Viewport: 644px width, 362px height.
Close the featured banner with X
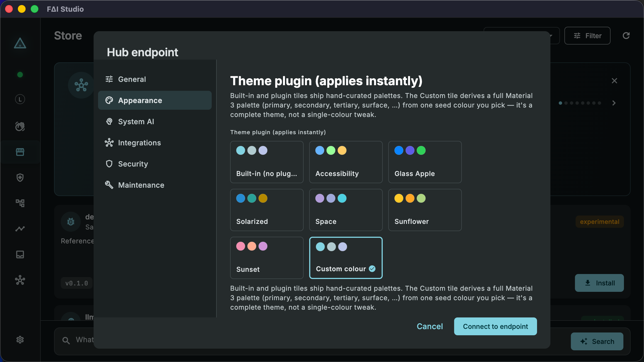click(x=614, y=81)
